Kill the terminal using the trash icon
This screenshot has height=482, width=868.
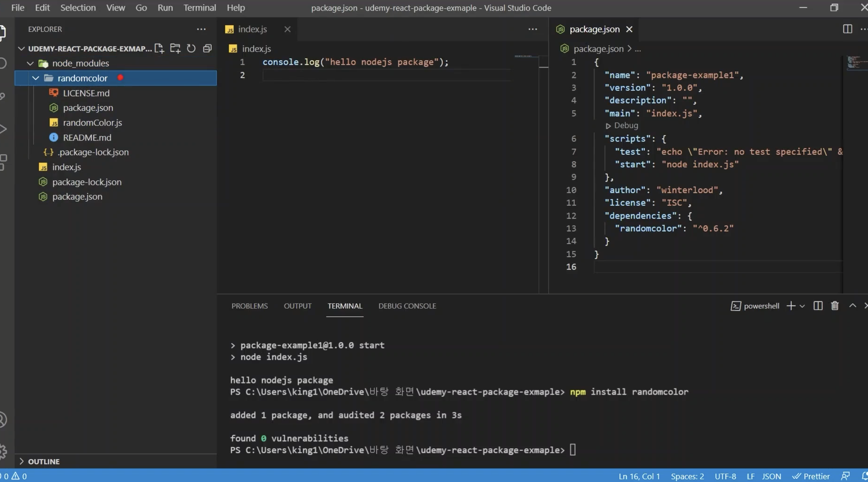(x=835, y=306)
